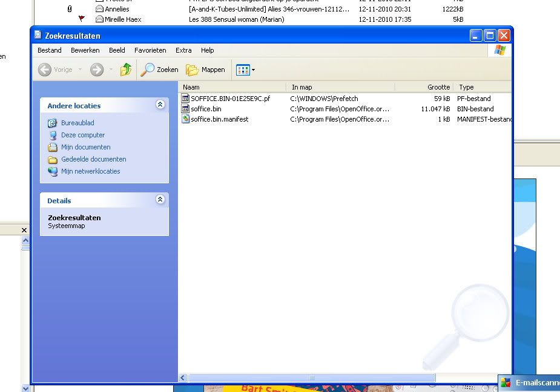
Task: Open the Bestand menu
Action: [49, 50]
